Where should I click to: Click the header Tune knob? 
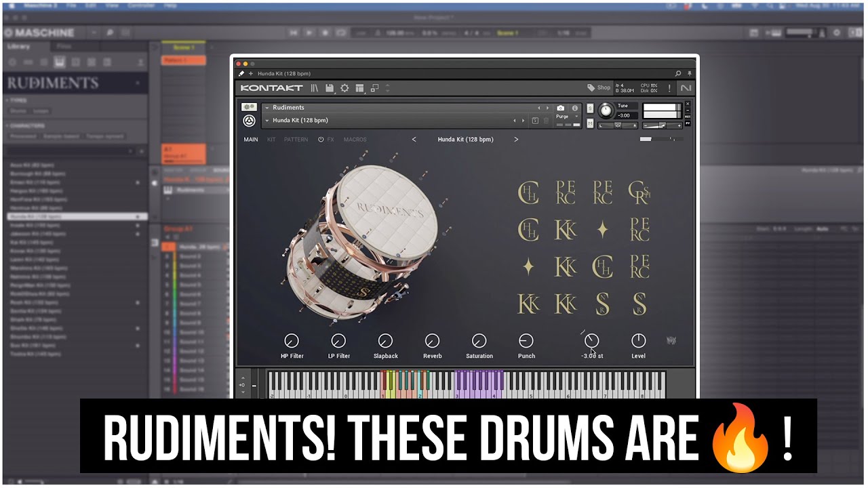point(606,110)
